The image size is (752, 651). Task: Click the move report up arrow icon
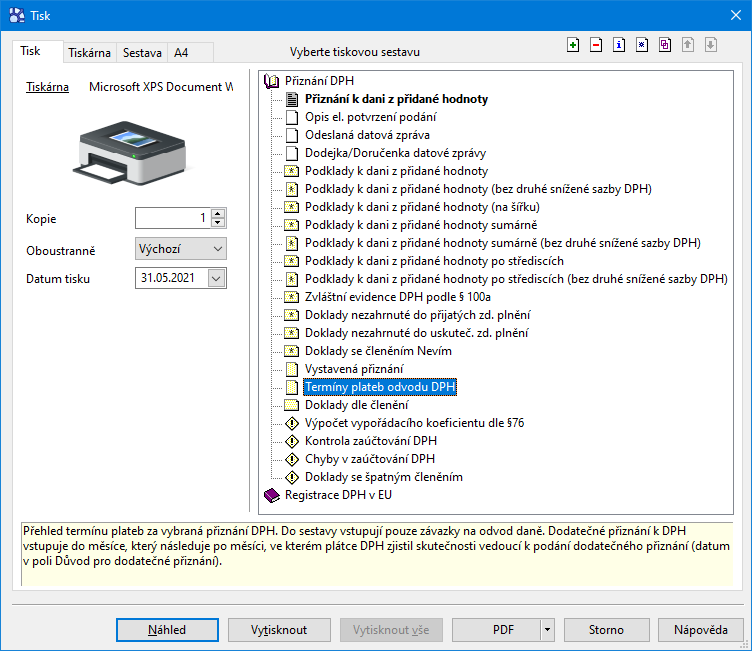(688, 45)
